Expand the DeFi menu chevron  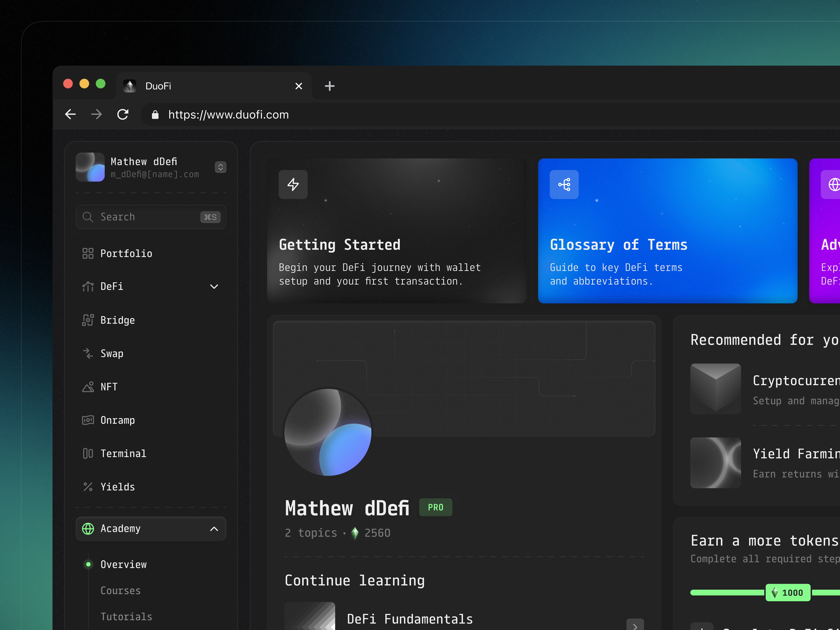(x=214, y=286)
